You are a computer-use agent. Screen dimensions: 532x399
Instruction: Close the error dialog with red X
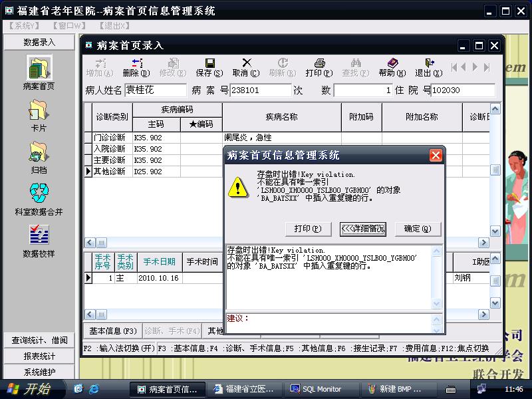tap(436, 156)
